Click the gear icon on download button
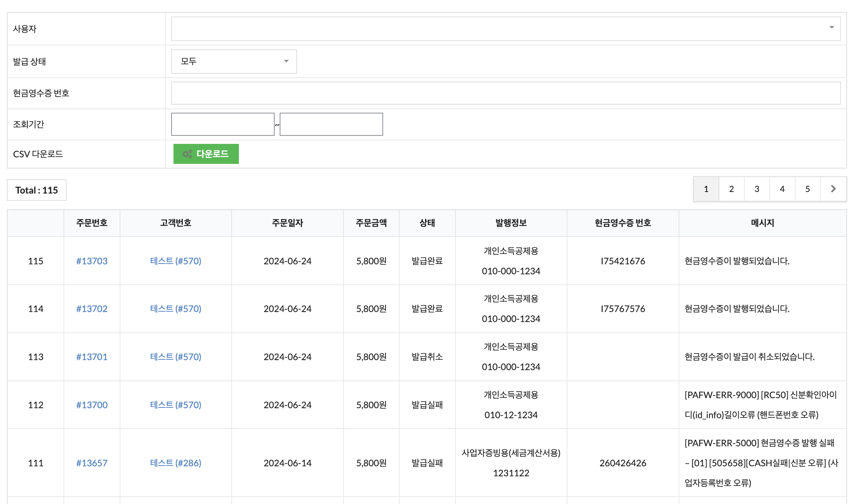 coord(187,154)
